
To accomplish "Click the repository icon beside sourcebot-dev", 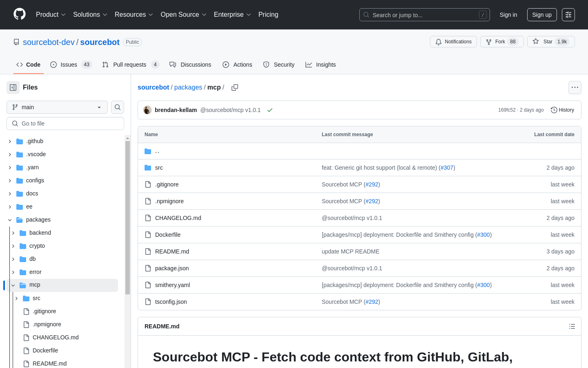I will pos(16,42).
